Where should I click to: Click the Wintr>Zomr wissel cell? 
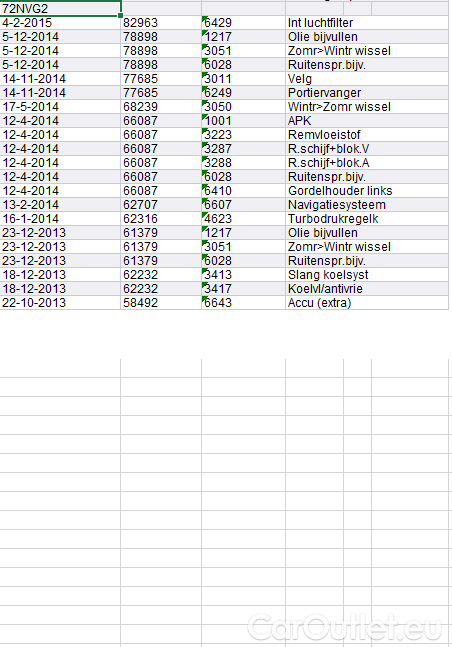pyautogui.click(x=367, y=107)
